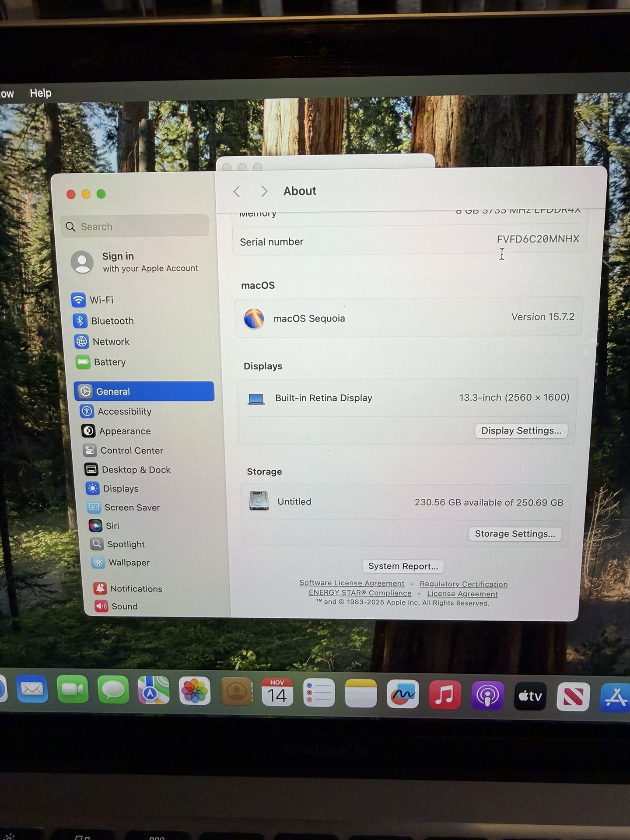Screen dimensions: 630x840
Task: Launch Notes from the Dock
Action: tap(361, 693)
